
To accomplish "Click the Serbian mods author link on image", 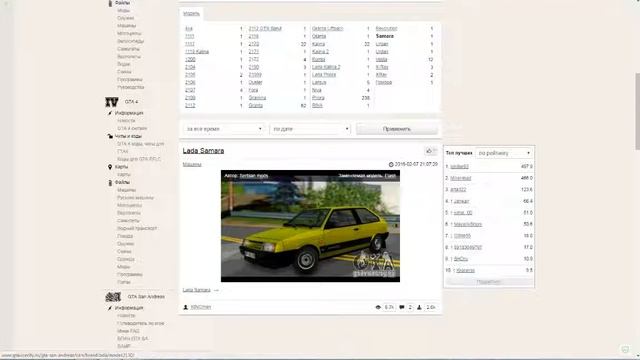I will click(x=253, y=176).
